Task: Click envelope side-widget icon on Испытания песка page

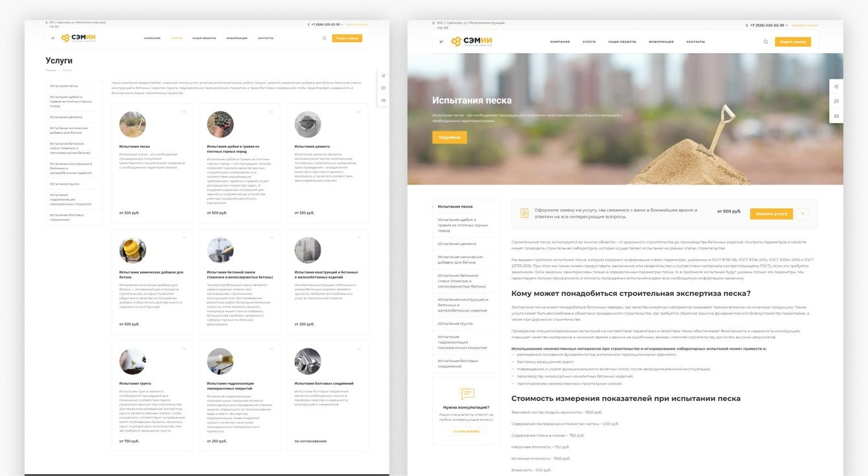Action: [836, 116]
